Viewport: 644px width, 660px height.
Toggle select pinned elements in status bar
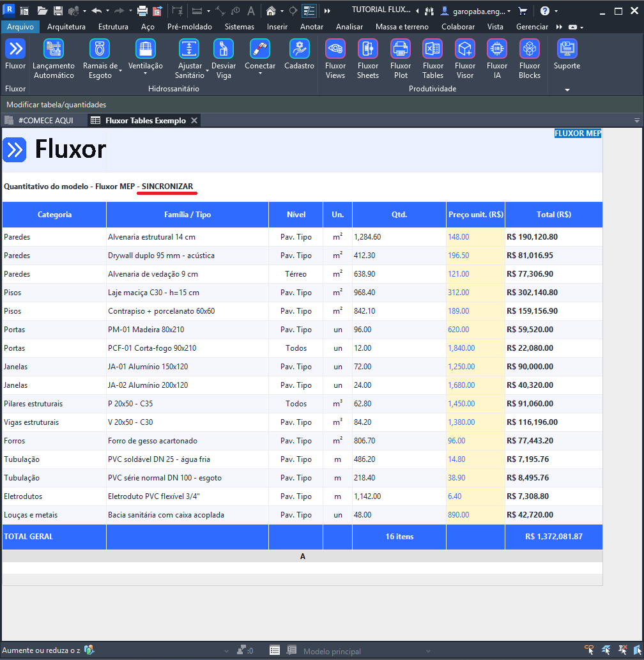click(x=622, y=650)
